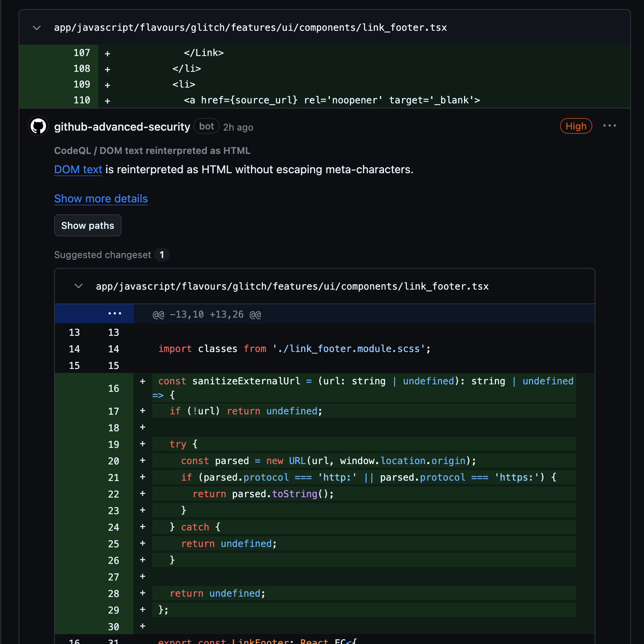The width and height of the screenshot is (644, 644).
Task: Click new line number 24 catch block
Action: pyautogui.click(x=114, y=528)
